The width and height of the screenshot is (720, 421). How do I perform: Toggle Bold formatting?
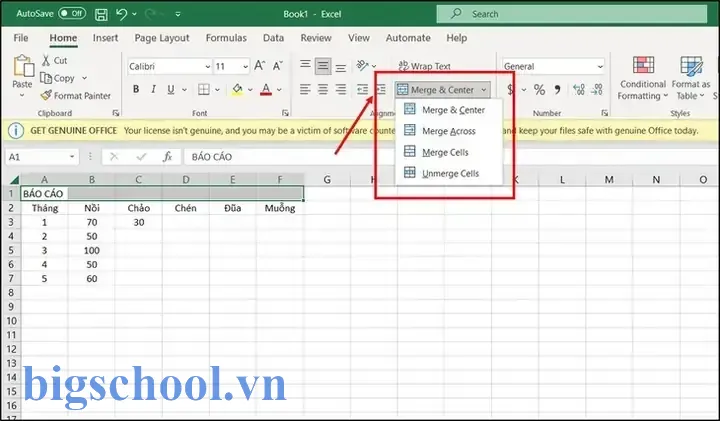pyautogui.click(x=136, y=90)
